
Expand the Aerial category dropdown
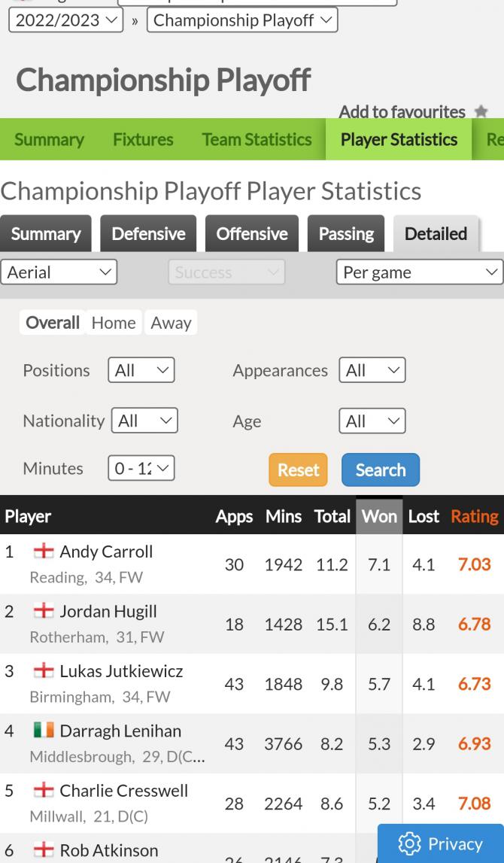click(59, 272)
